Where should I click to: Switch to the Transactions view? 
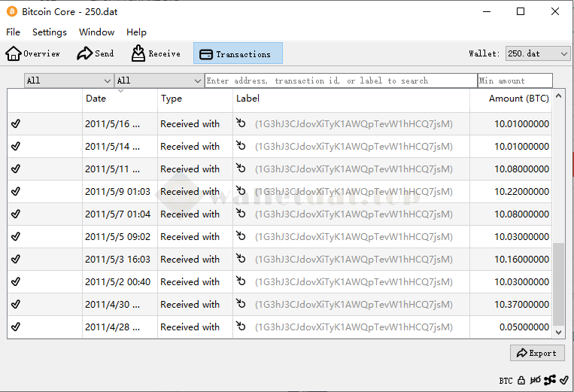click(238, 53)
